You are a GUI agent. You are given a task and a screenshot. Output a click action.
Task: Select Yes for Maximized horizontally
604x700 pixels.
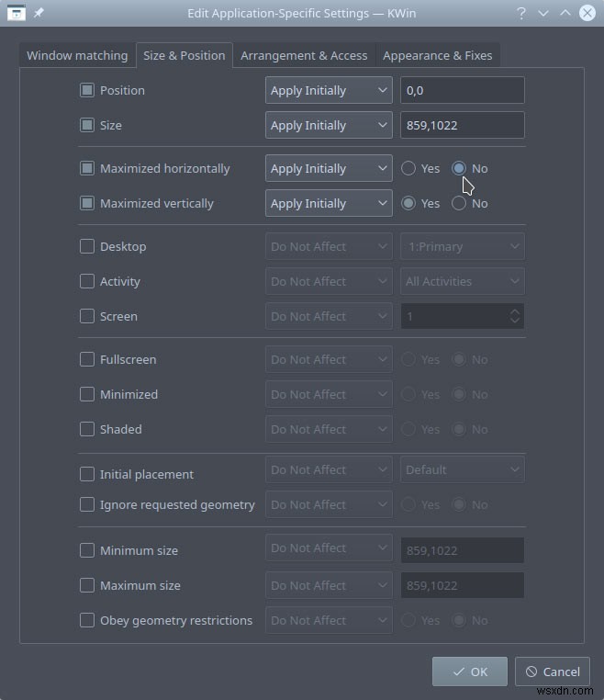[x=408, y=168]
